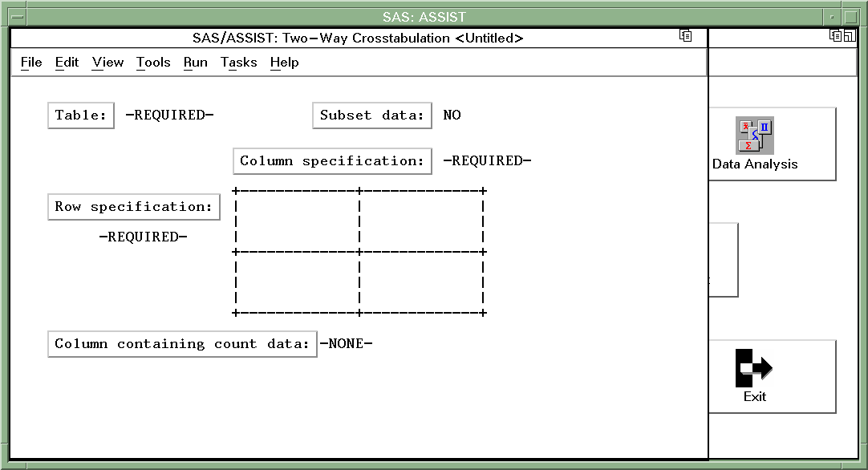Show the Tasks menu
The image size is (868, 470).
pos(238,63)
